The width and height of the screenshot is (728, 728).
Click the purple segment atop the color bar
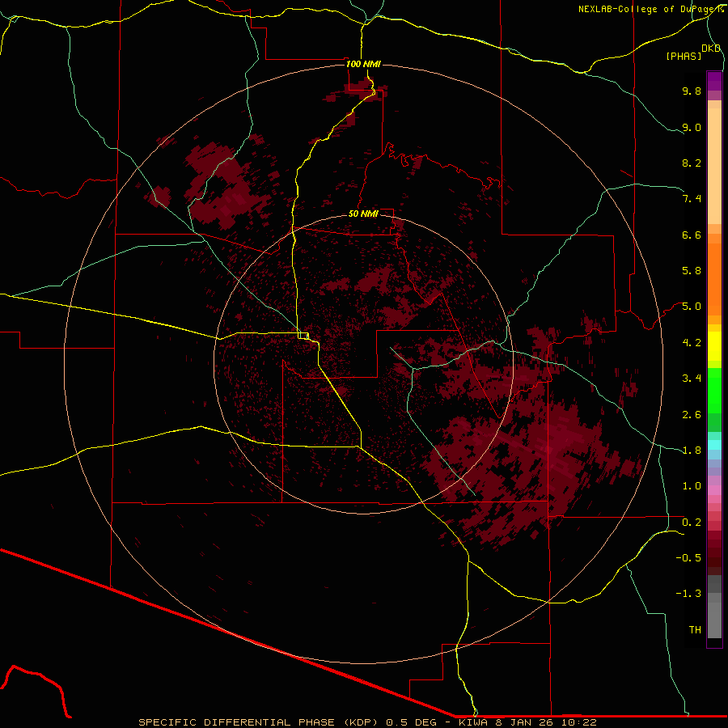tap(714, 81)
